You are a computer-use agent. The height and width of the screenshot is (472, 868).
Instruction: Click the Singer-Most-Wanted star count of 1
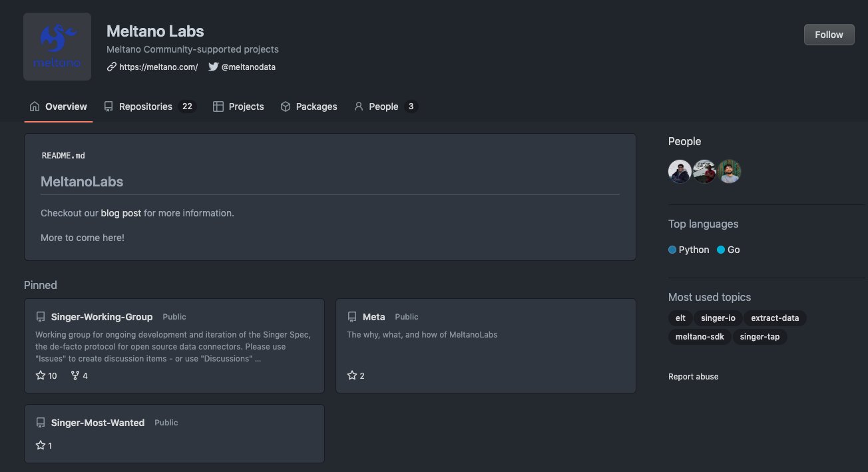coord(44,445)
